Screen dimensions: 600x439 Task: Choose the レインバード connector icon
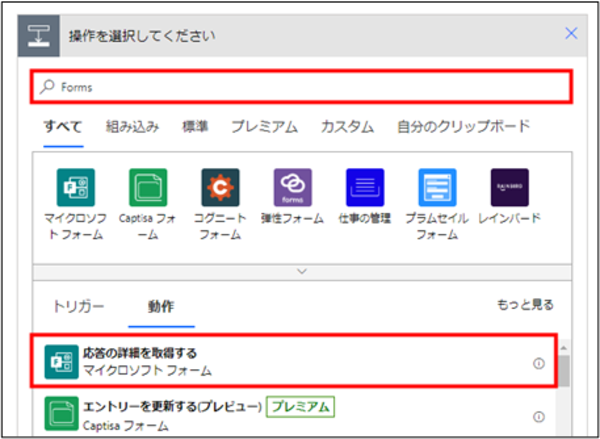pyautogui.click(x=510, y=188)
